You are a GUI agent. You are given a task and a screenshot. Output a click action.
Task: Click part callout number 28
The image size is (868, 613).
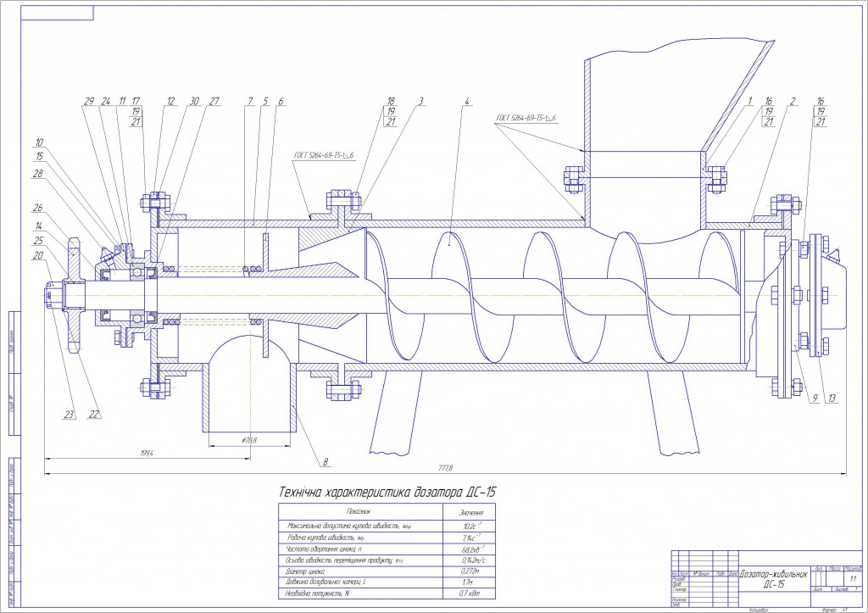(38, 174)
